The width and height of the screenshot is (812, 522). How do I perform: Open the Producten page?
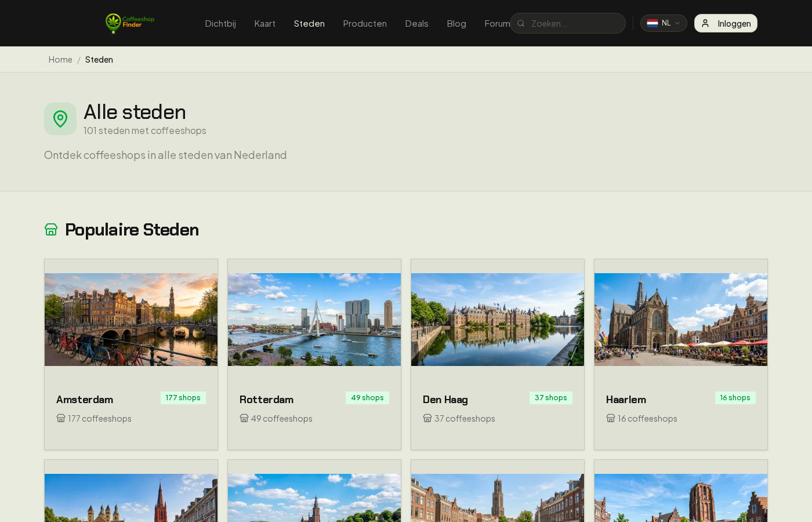(x=365, y=24)
